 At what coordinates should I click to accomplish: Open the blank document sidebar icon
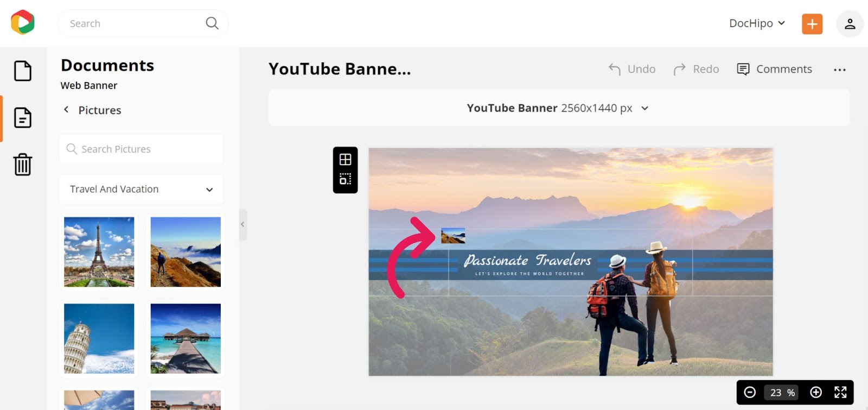pos(23,71)
